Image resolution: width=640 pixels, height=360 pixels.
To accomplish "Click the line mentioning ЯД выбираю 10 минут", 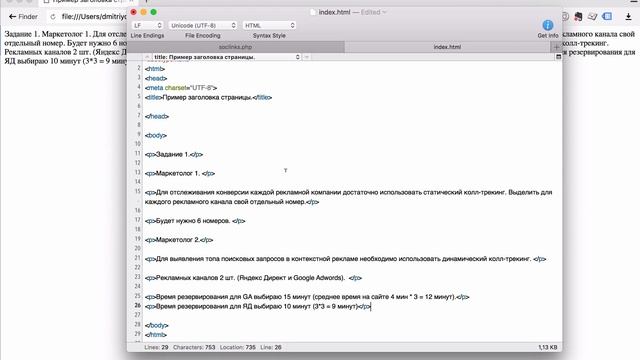I will pyautogui.click(x=258, y=306).
